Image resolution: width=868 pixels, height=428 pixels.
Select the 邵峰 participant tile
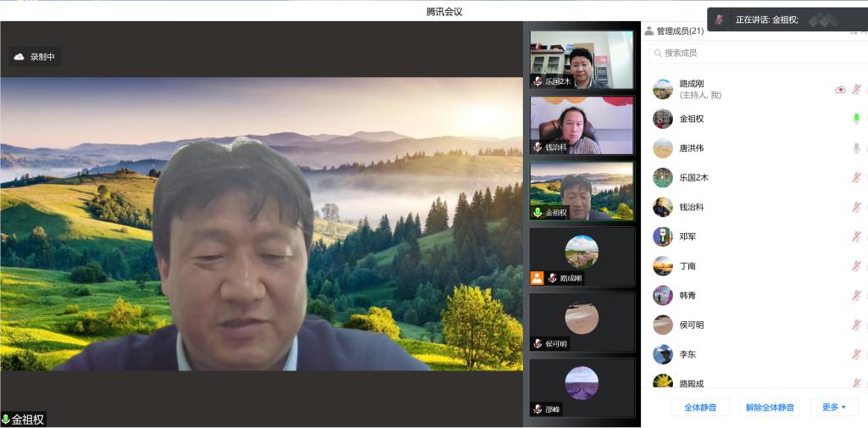(581, 387)
